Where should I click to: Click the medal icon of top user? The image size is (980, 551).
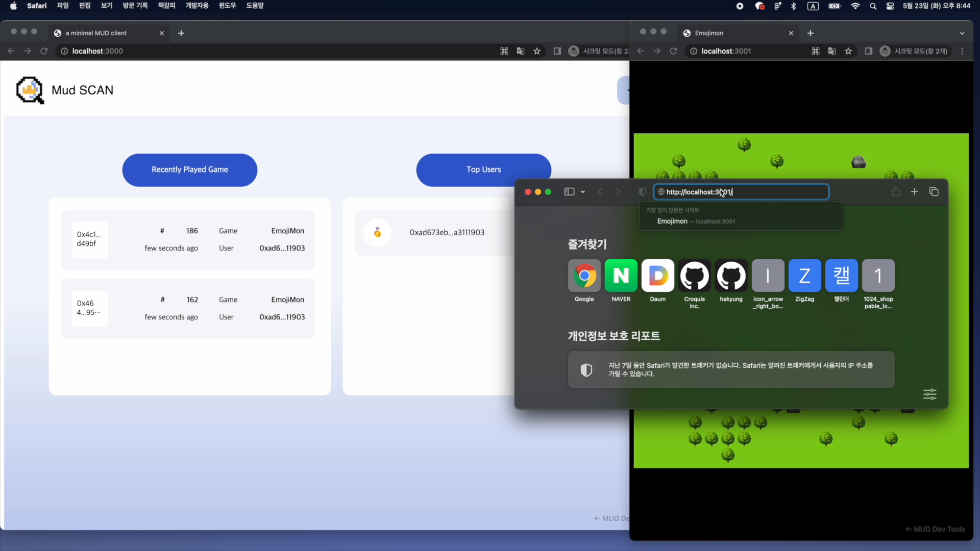click(x=378, y=233)
